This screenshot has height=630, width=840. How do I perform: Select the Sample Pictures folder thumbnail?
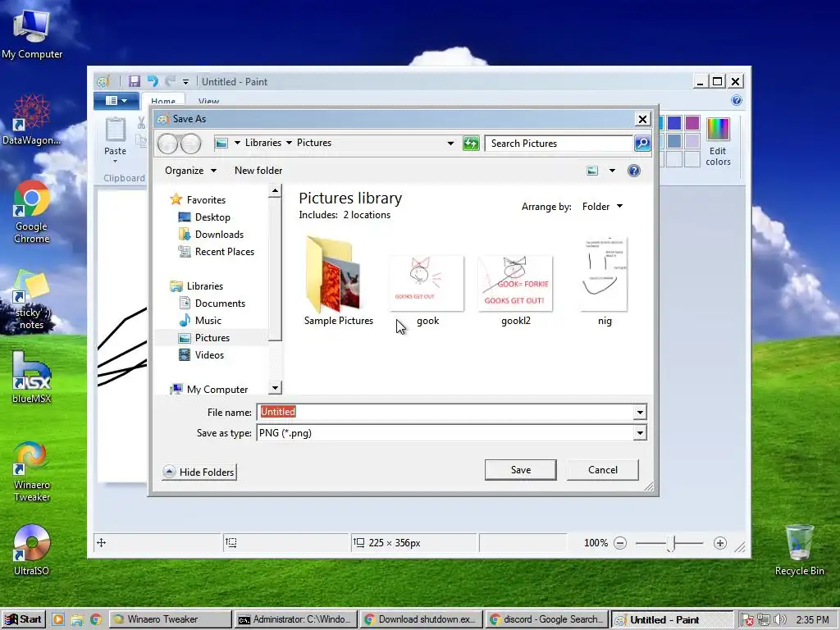click(x=338, y=281)
